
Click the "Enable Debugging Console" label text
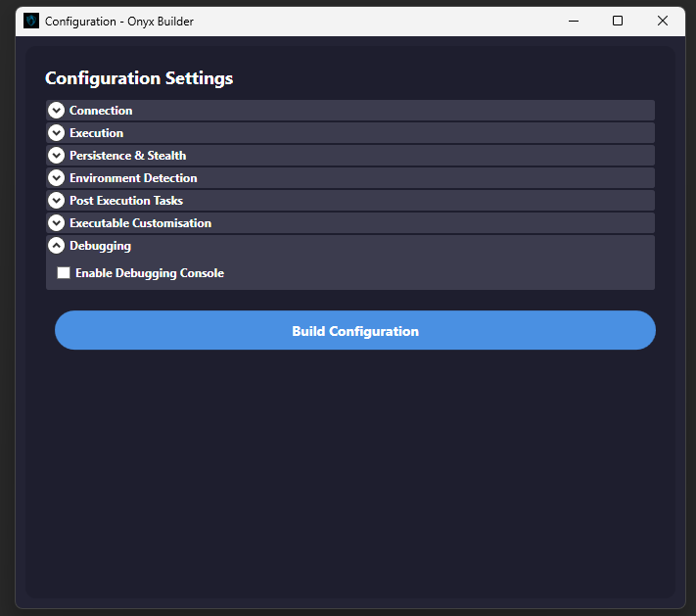(x=150, y=273)
